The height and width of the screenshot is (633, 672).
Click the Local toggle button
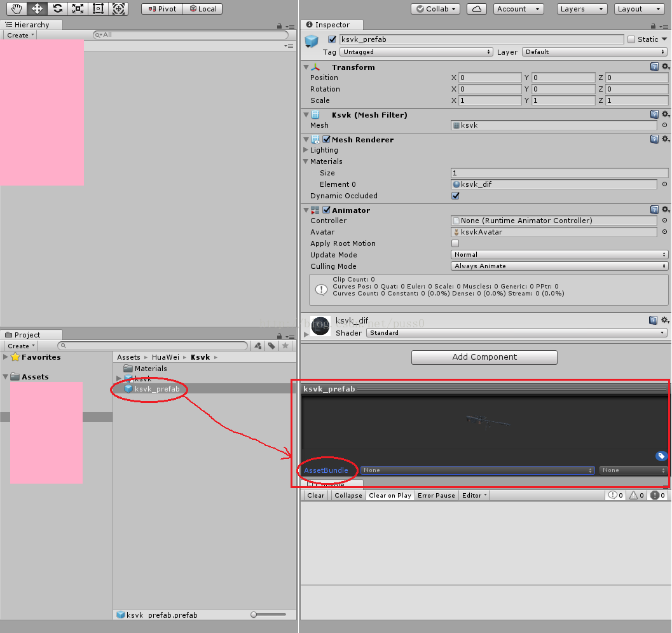203,9
